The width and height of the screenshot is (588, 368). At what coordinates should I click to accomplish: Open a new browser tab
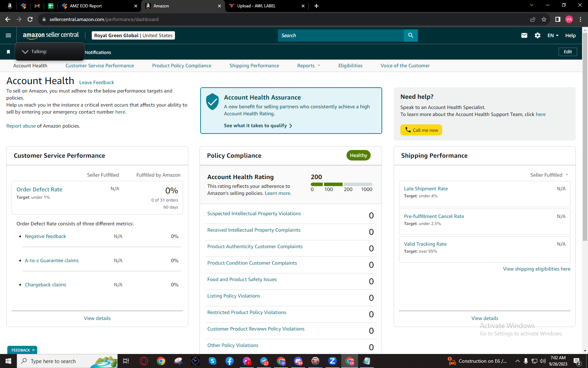(316, 6)
